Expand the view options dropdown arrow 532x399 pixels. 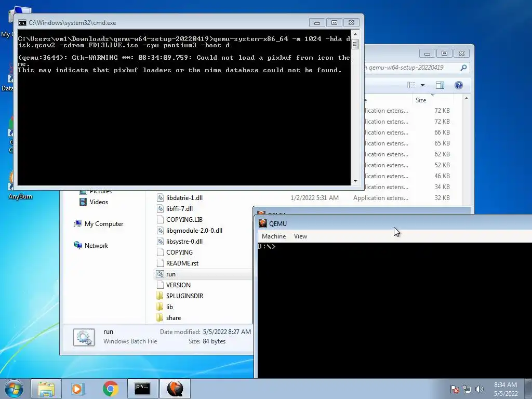422,85
